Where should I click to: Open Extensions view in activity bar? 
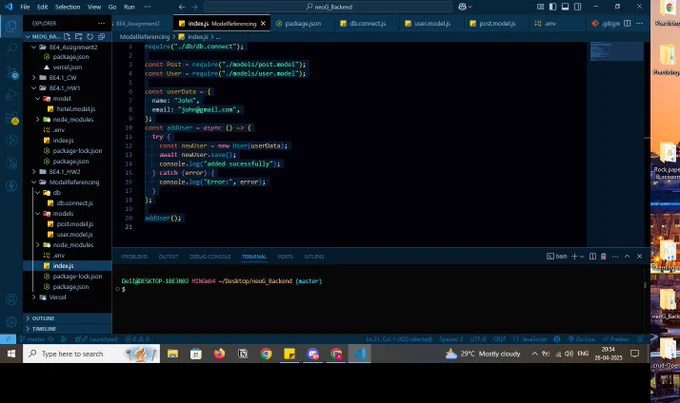11,118
